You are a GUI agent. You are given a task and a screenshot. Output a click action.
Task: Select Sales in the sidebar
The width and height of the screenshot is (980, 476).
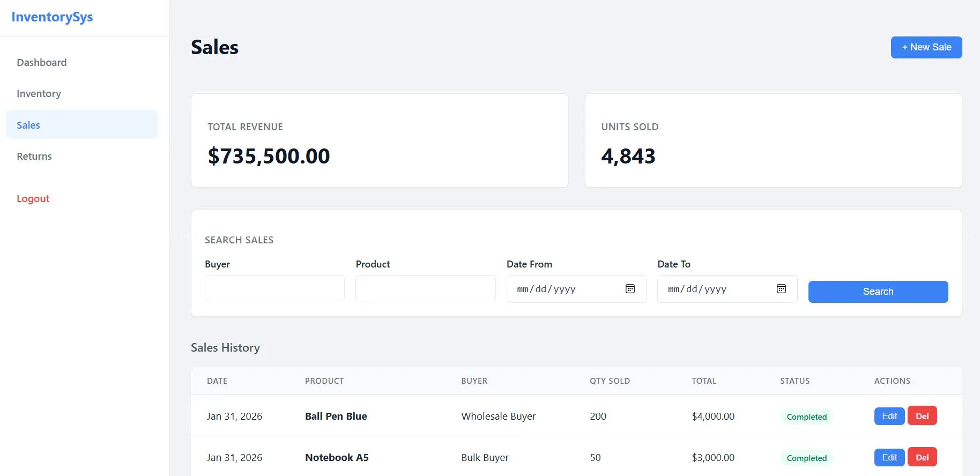click(28, 125)
